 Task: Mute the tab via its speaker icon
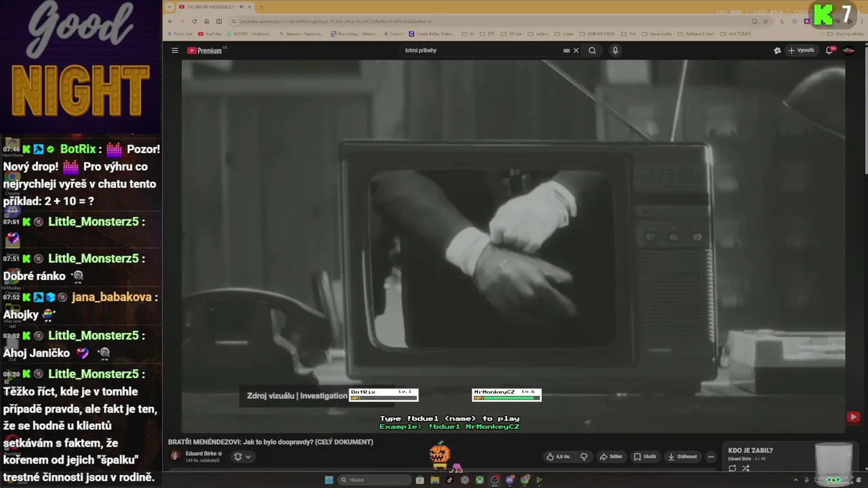pos(241,7)
